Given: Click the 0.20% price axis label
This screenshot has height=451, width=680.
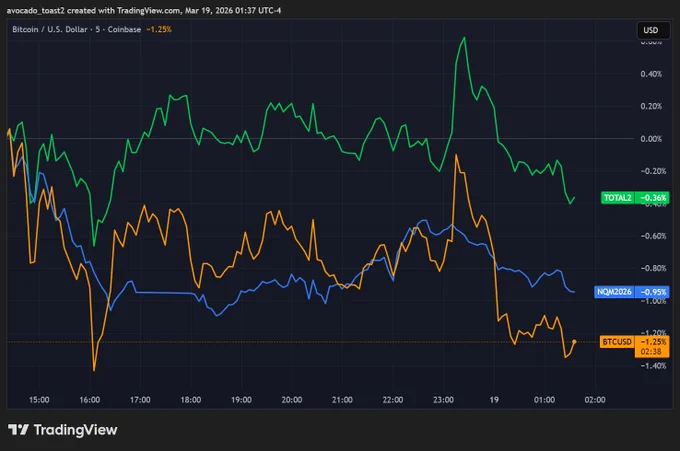Looking at the screenshot, I should click(651, 106).
